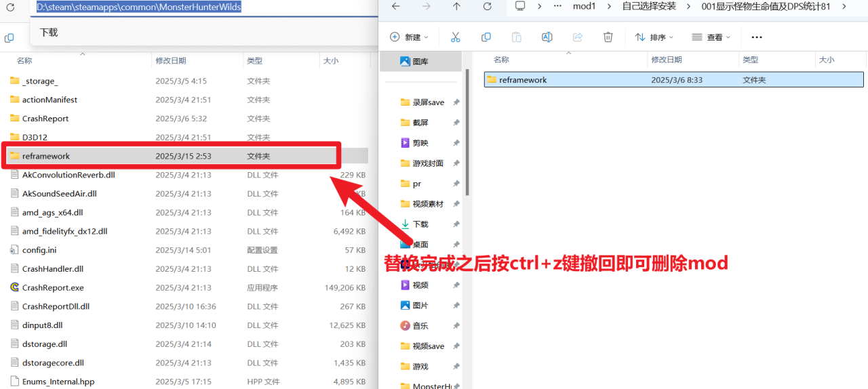Sort left window by 名称 column
Screen dimensions: 868x389
point(24,60)
